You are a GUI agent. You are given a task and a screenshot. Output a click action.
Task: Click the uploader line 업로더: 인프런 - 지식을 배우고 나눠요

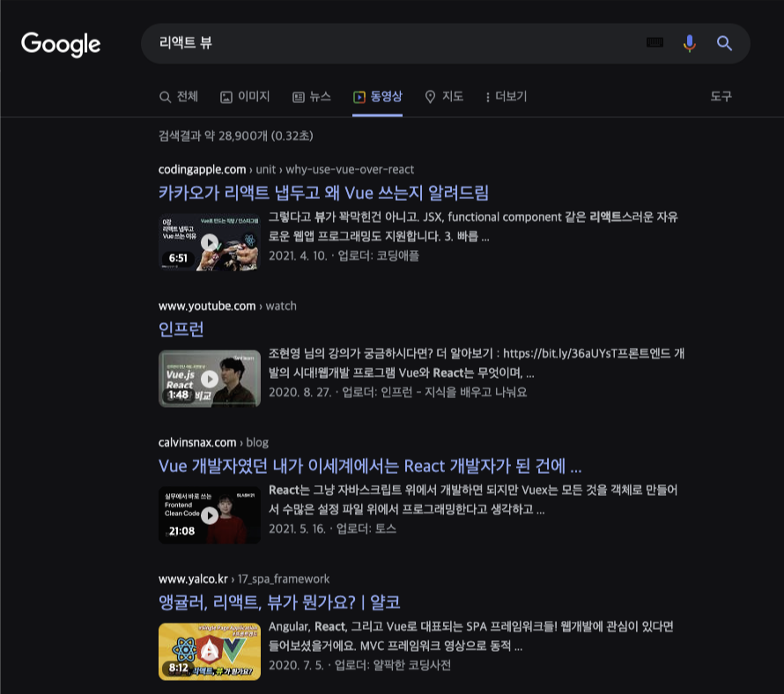(x=434, y=392)
